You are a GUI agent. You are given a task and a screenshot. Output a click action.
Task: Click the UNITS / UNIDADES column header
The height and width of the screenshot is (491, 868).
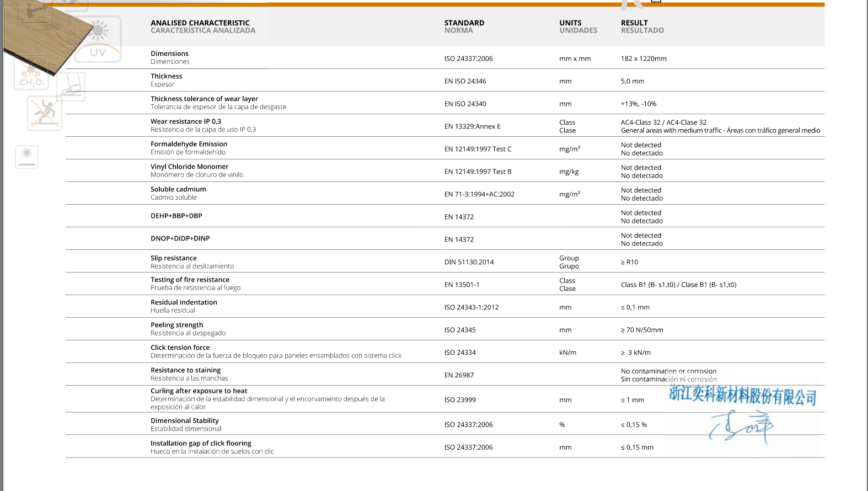[x=578, y=26]
